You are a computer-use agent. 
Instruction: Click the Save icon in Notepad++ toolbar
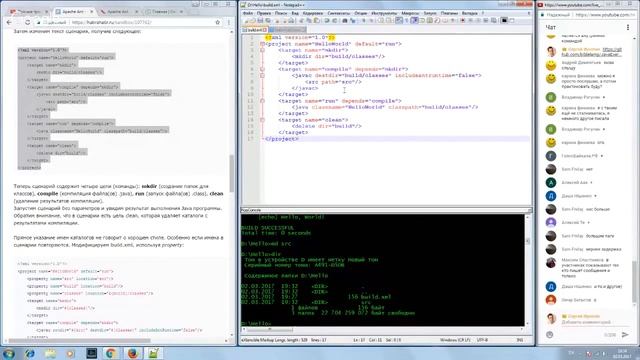[260, 20]
